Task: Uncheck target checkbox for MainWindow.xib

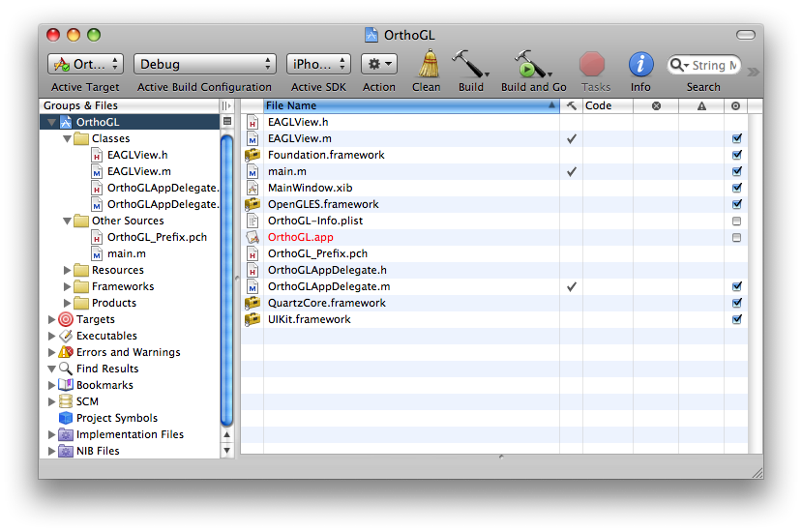Action: click(x=736, y=188)
